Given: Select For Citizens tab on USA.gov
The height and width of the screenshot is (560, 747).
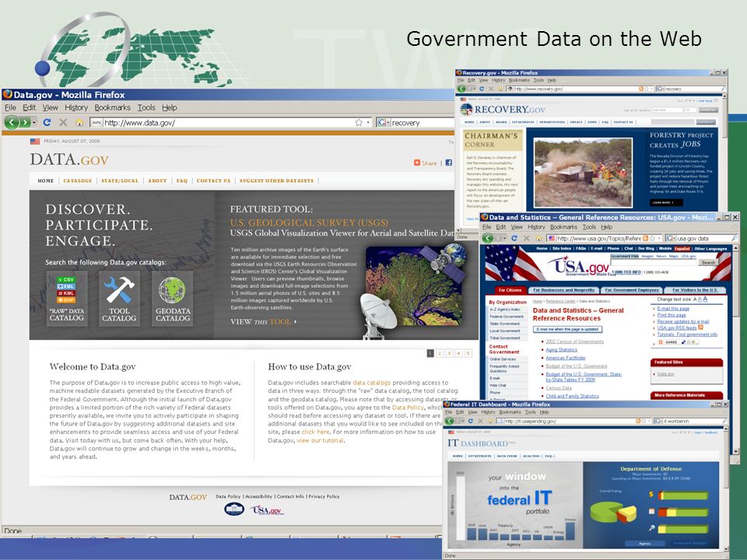Looking at the screenshot, I should tap(510, 289).
